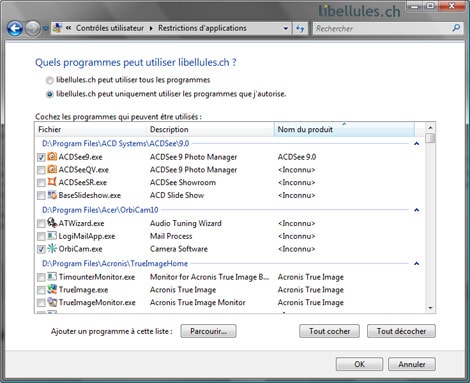Click the TrueImageMonitor.exe program icon

[x=52, y=302]
